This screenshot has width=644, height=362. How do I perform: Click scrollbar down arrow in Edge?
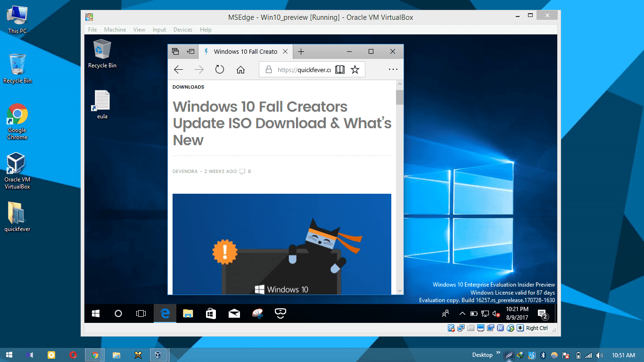pos(400,291)
